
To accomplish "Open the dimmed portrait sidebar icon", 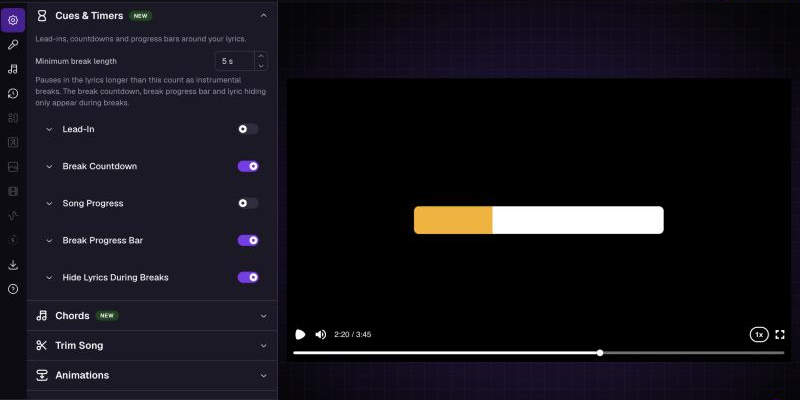I will 13,142.
